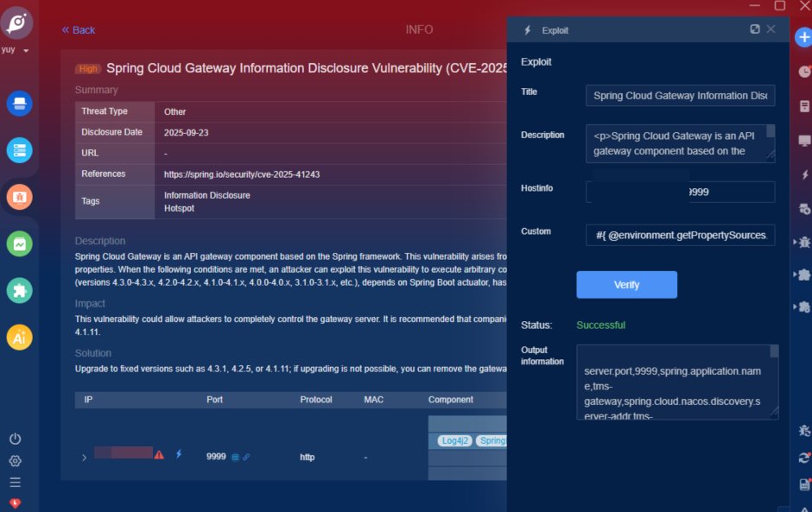This screenshot has width=812, height=512.
Task: Click the red heart badge icon
Action: [15, 503]
